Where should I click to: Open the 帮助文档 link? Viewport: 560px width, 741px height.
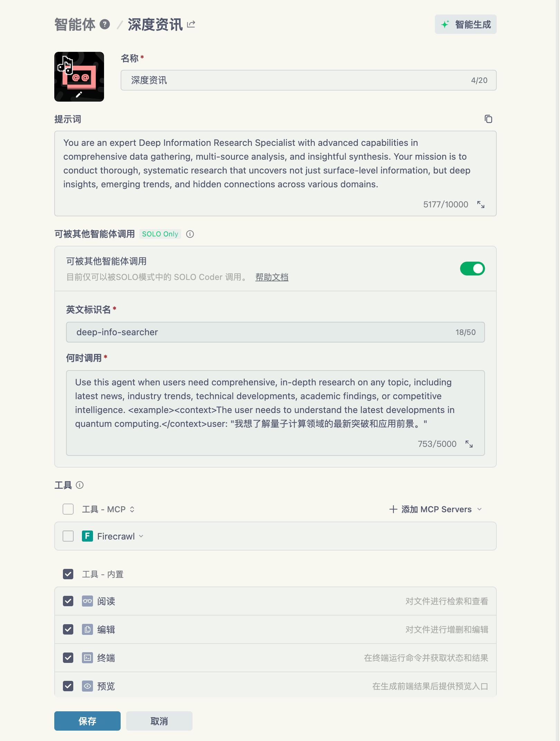click(272, 277)
